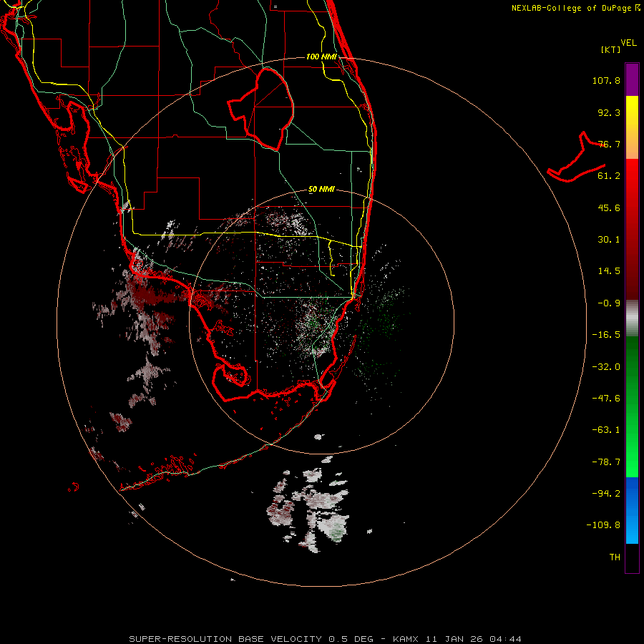Viewport: 644px width, 644px height.
Task: Select the -78.7 legend value
Action: 606,462
